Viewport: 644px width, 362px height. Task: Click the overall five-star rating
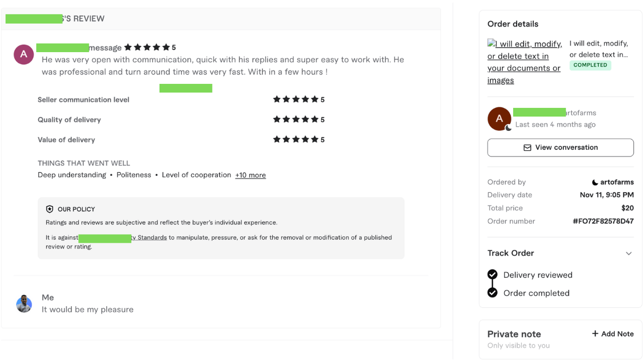click(147, 48)
